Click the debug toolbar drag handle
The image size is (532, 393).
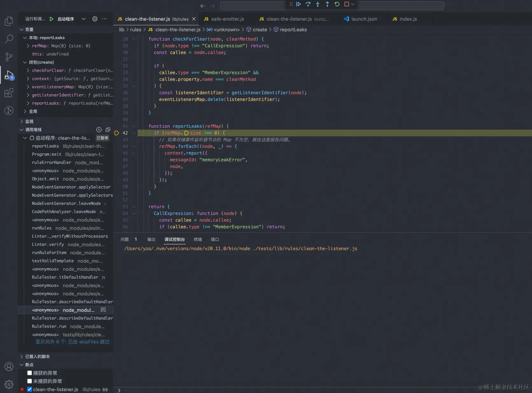[291, 4]
